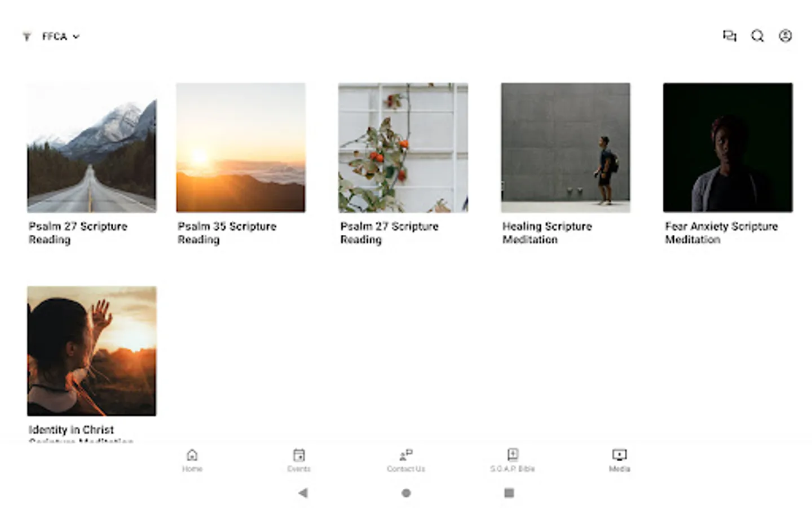Open the Healing Scripture Meditation thumbnail
The width and height of the screenshot is (812, 508).
coord(566,148)
